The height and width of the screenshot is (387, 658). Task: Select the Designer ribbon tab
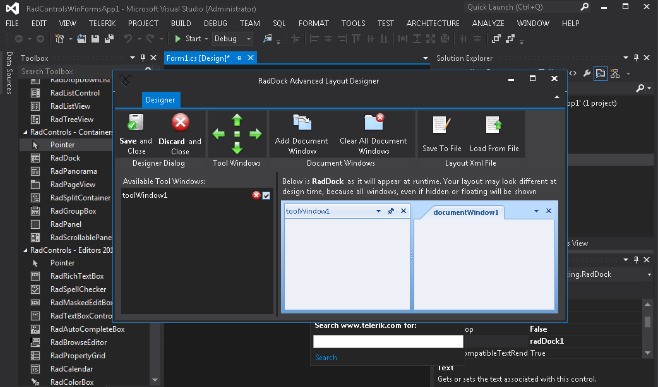point(160,100)
